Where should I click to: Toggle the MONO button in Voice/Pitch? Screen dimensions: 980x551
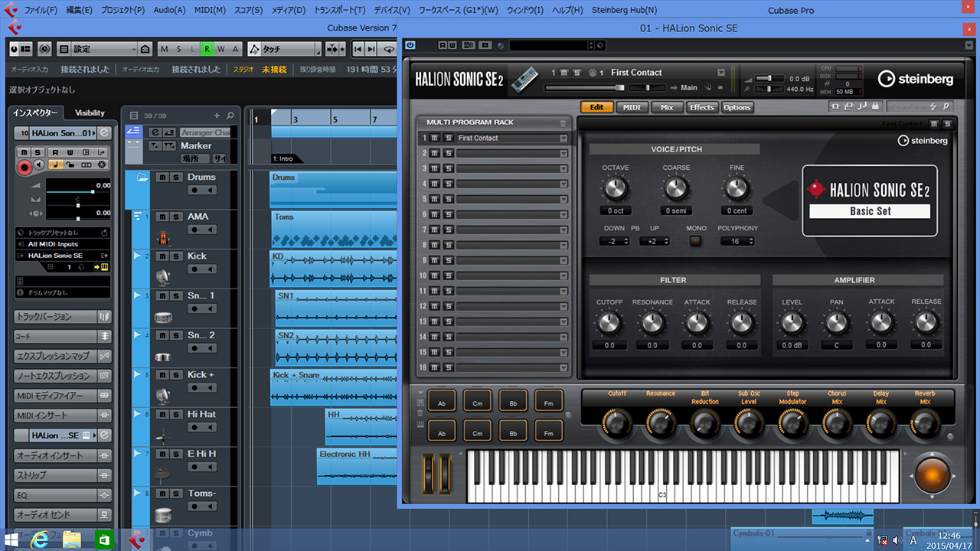[695, 241]
